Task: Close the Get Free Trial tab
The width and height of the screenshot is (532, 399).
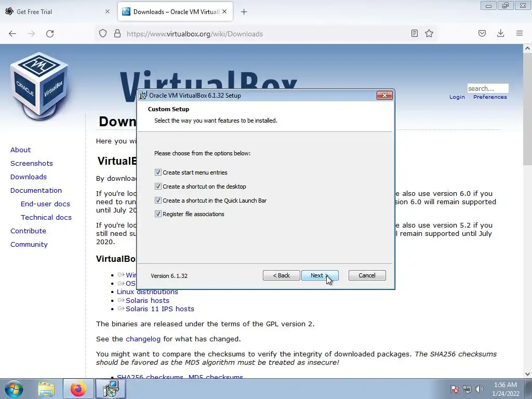Action: click(x=108, y=11)
